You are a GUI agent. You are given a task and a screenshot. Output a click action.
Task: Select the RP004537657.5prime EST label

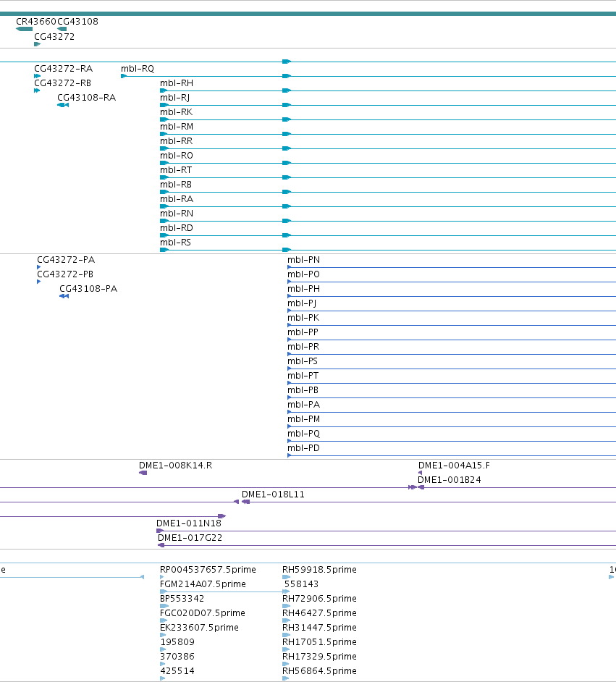208,570
